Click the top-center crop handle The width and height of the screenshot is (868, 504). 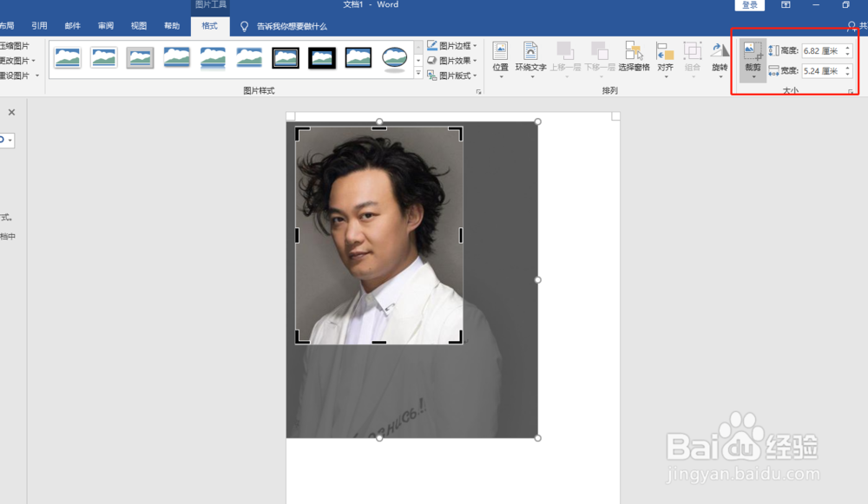tap(379, 128)
